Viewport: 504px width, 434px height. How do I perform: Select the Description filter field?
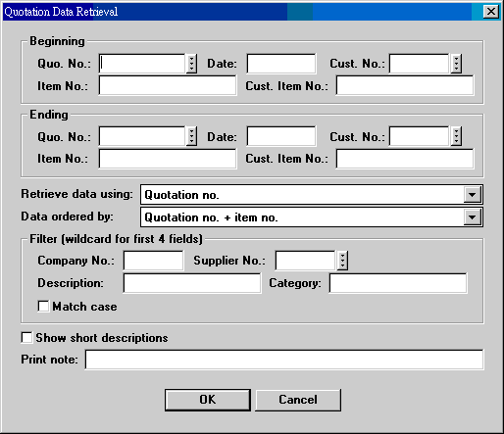(x=192, y=283)
